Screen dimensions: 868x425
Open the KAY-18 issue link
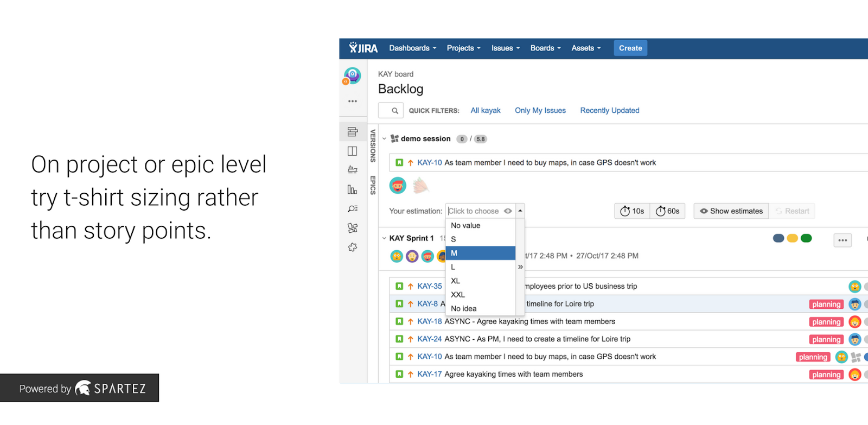click(x=429, y=321)
